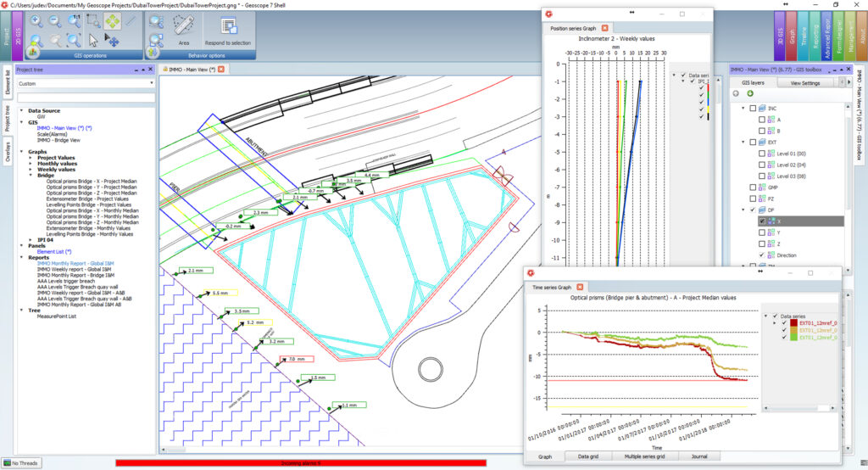The image size is (868, 470).
Task: Enable the Level 01 (00) layer checkbox
Action: [x=760, y=154]
